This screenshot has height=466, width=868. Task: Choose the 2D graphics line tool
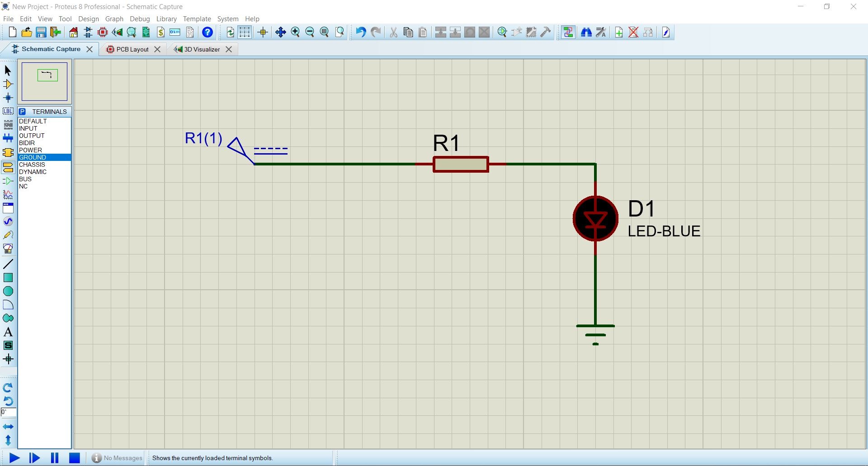8,264
